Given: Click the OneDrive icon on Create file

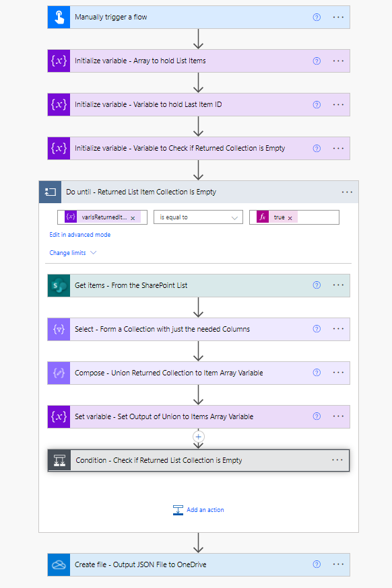Looking at the screenshot, I should (59, 564).
